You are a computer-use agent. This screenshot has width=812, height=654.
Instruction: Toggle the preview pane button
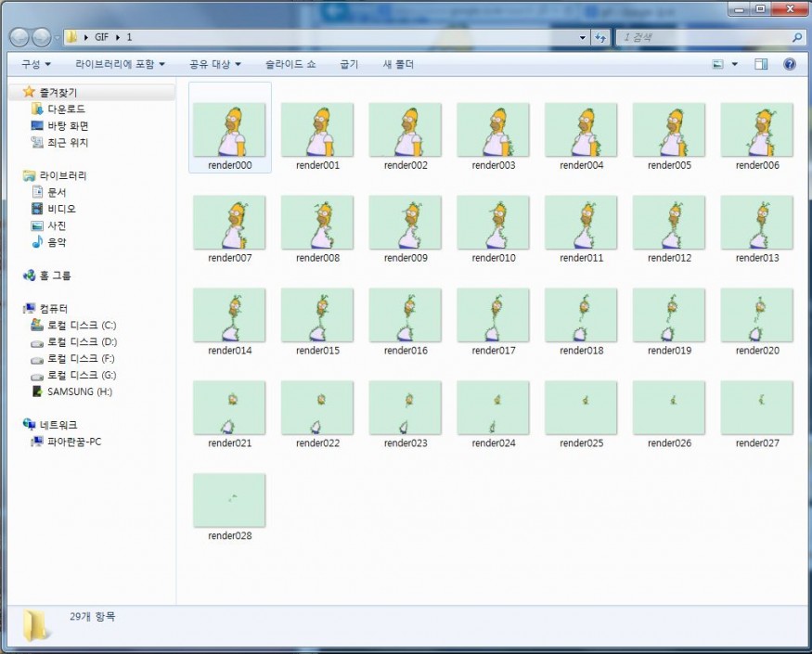coord(761,64)
